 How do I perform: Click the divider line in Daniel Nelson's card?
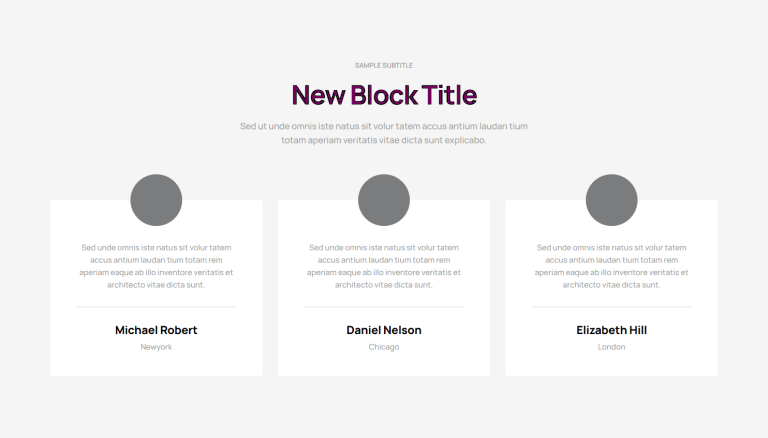coord(384,307)
